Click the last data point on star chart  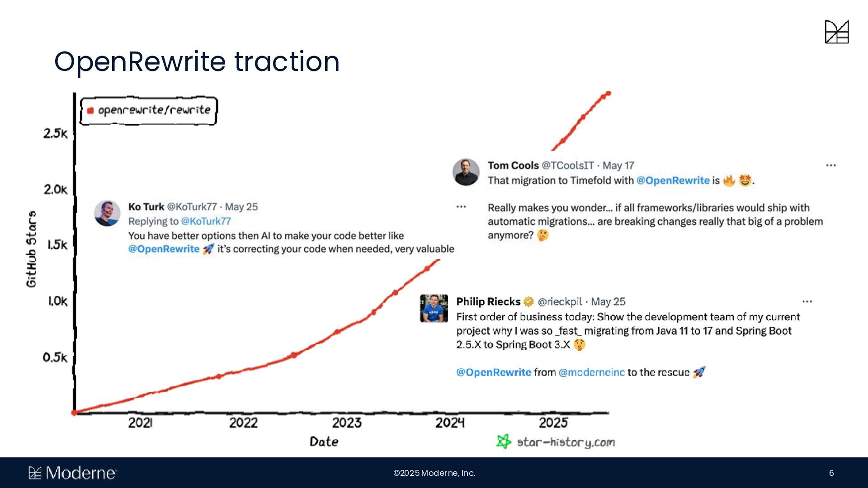point(609,93)
